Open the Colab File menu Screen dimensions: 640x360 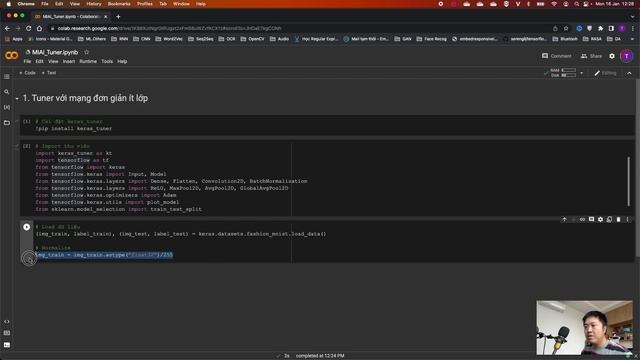tap(27, 61)
